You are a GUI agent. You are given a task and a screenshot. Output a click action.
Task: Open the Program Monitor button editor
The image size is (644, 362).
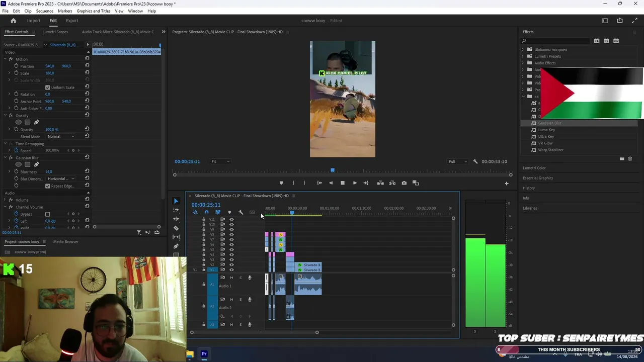[507, 184]
